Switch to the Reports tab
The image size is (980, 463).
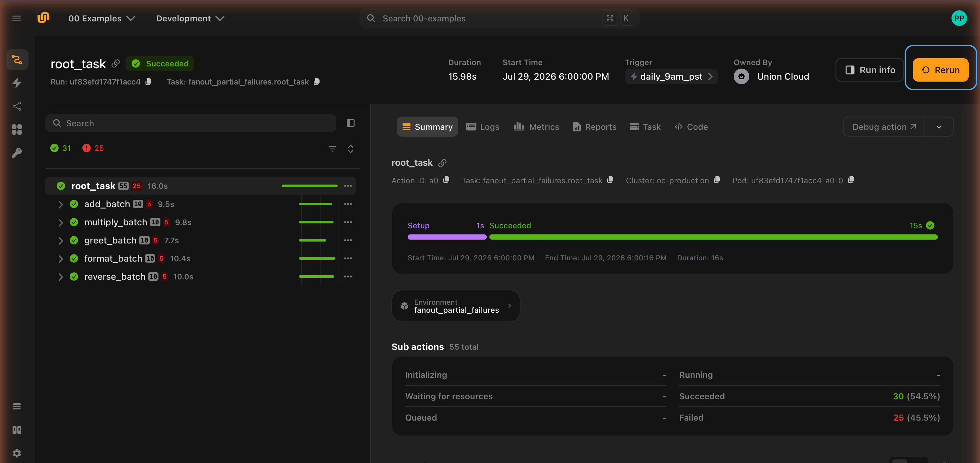594,127
